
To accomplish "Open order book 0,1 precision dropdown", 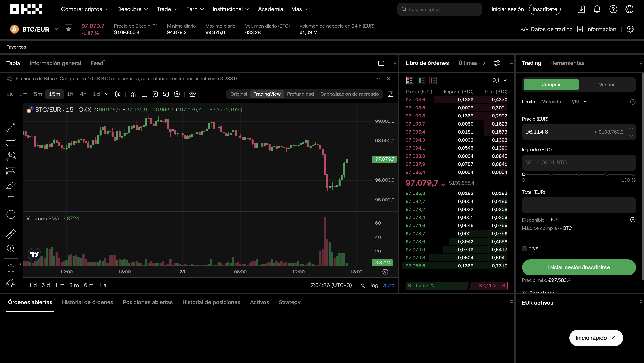I will point(499,80).
